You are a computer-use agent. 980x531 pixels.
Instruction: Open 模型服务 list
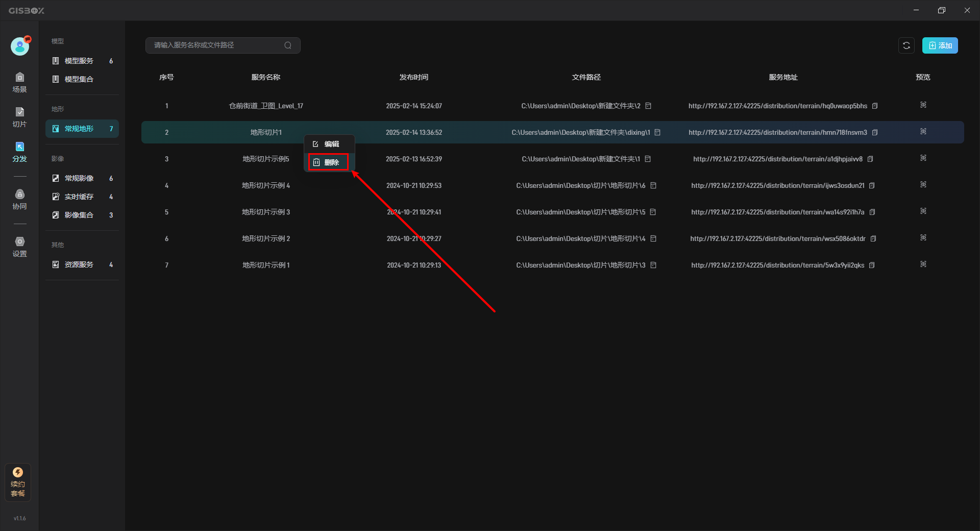tap(82, 61)
